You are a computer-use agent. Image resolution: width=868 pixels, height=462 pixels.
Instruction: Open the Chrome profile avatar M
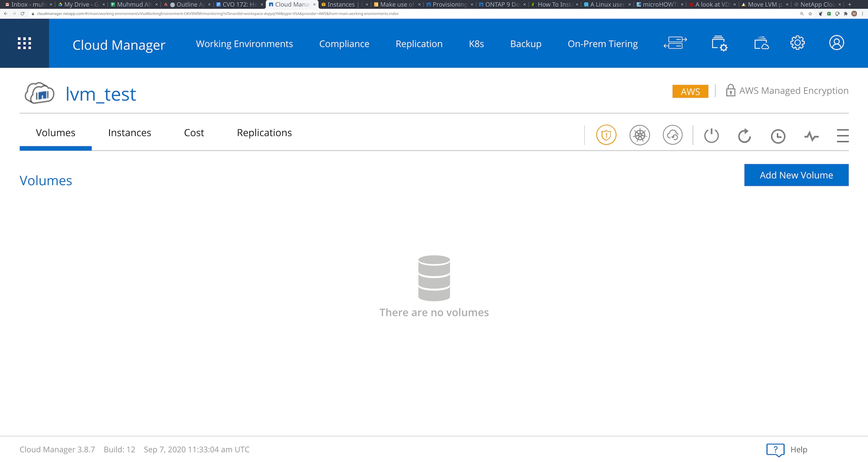point(854,14)
